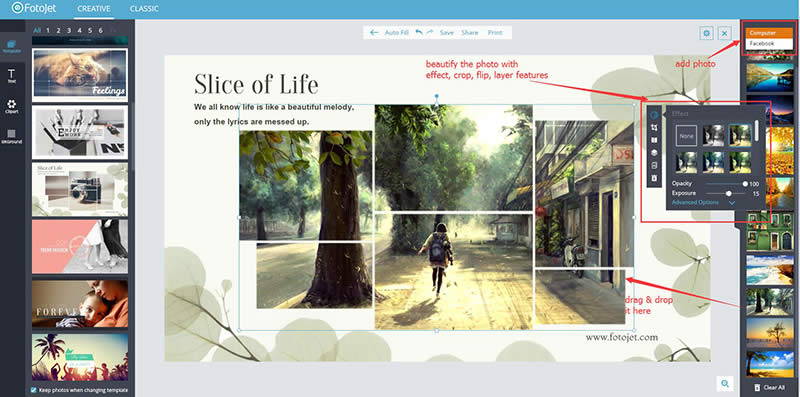This screenshot has height=397, width=800.
Task: Click the Effect panel scrollbar
Action: coord(757,131)
